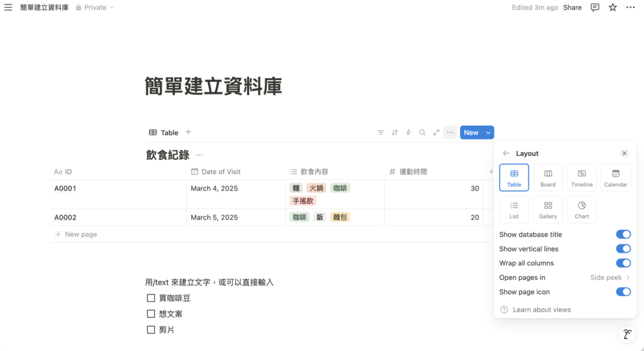Select the Gallery layout option

(548, 209)
